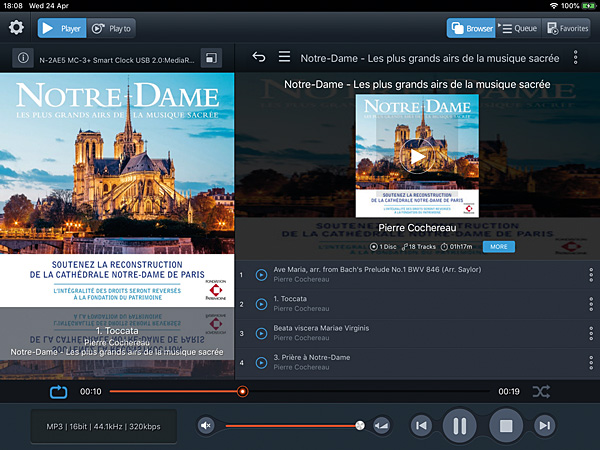Skip to previous track
This screenshot has width=600, height=450.
421,426
